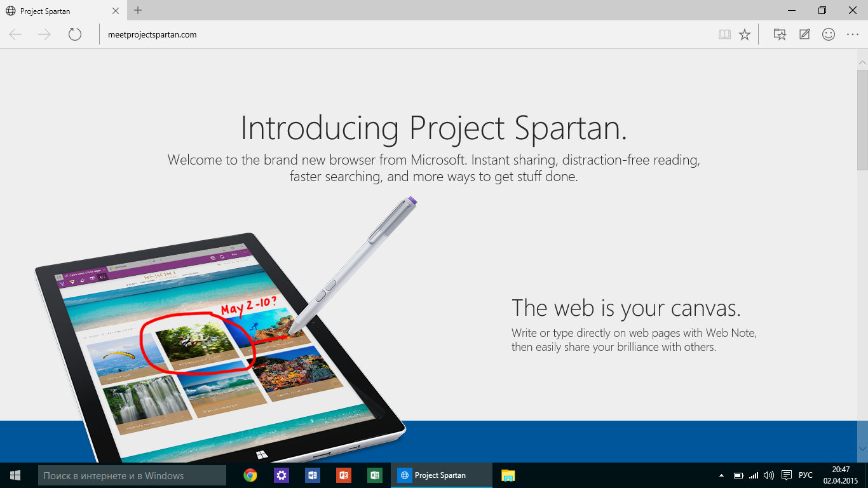
Task: Send feedback using the smiley icon
Action: 829,34
